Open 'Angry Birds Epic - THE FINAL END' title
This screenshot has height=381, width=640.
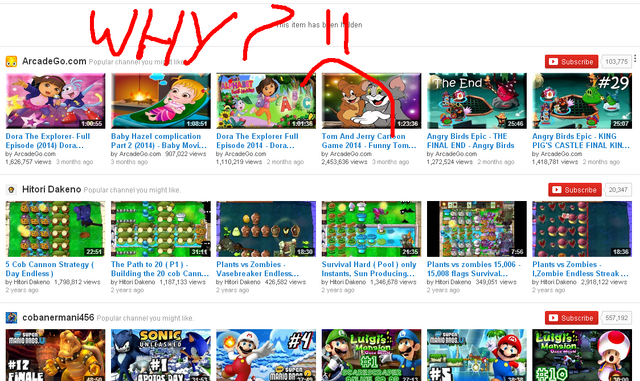point(471,141)
